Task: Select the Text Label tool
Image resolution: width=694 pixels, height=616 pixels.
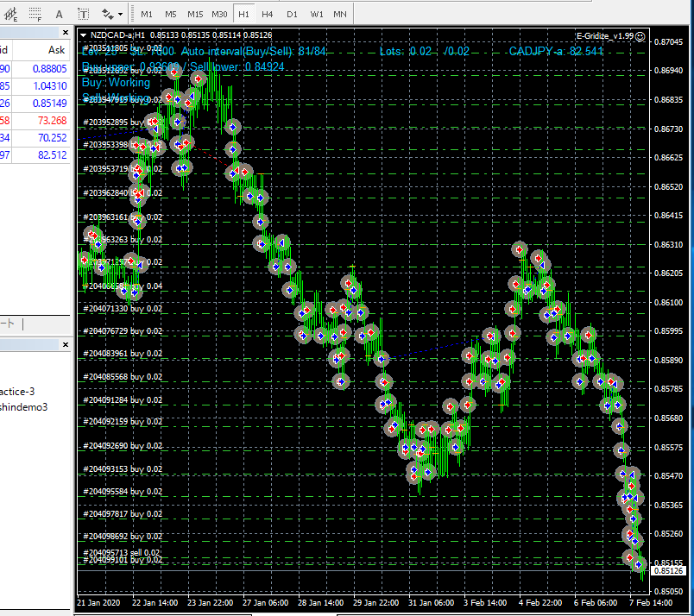Action: coord(83,14)
